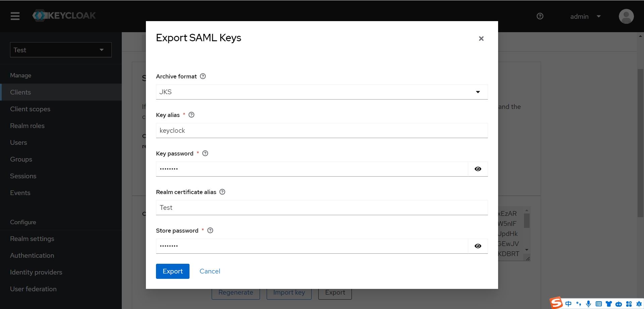Go to Realm settings in sidebar
The width and height of the screenshot is (644, 309).
click(x=32, y=239)
